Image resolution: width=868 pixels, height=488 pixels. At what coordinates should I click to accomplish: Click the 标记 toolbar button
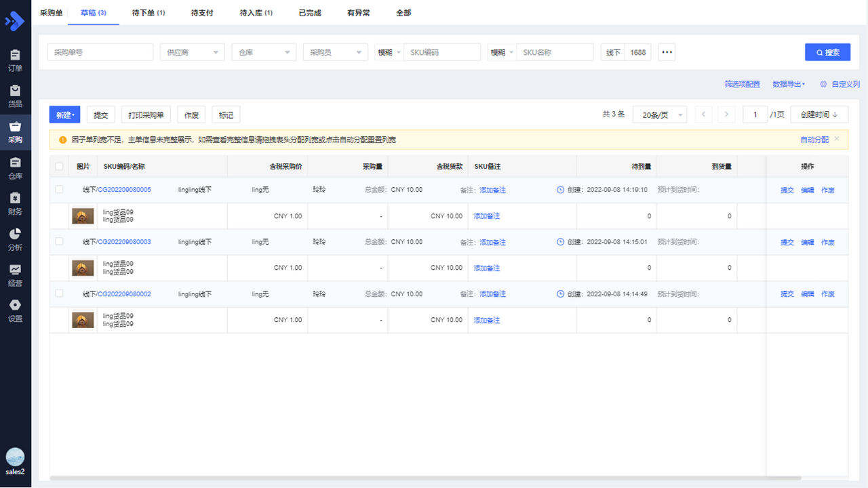point(226,115)
